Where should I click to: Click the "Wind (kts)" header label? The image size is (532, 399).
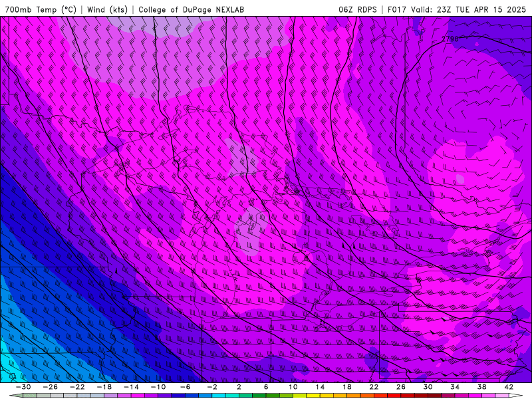point(107,9)
